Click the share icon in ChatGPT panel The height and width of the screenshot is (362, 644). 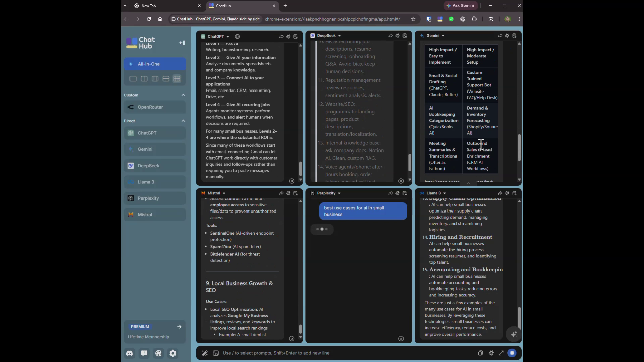pyautogui.click(x=281, y=36)
